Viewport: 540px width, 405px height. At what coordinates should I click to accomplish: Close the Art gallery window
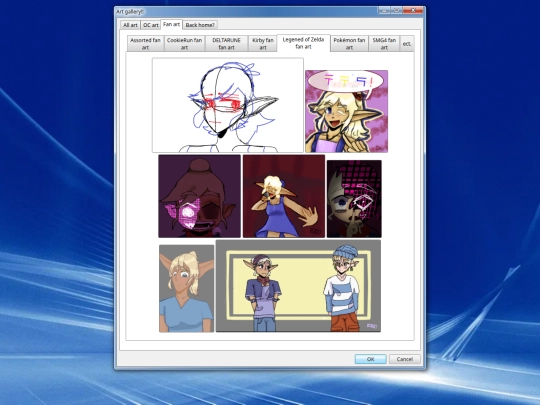413,10
